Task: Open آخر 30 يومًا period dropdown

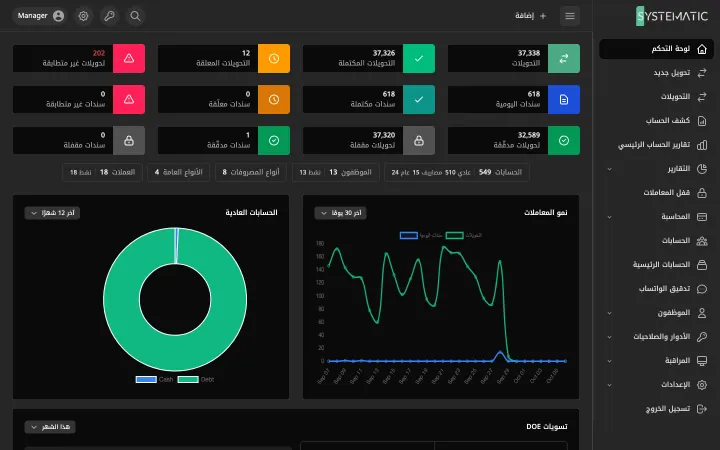Action: (340, 213)
